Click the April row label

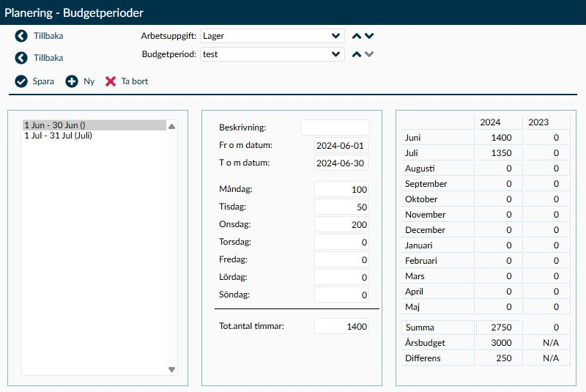point(414,292)
